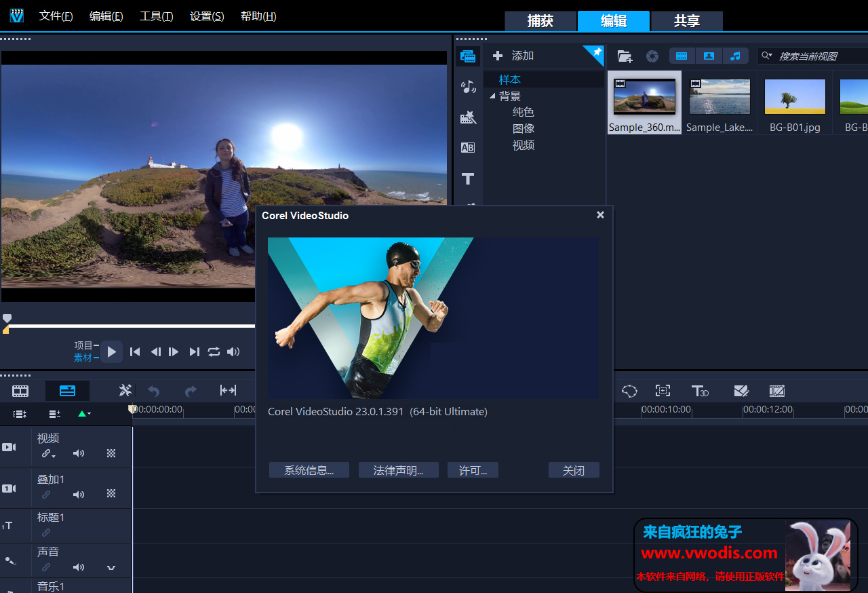The image size is (868, 593).
Task: Open the 设置 menu
Action: [207, 16]
